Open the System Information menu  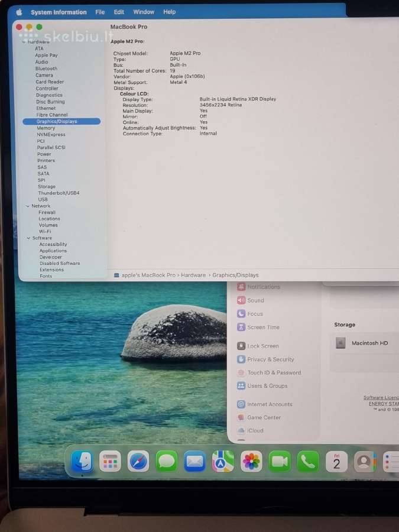(59, 12)
